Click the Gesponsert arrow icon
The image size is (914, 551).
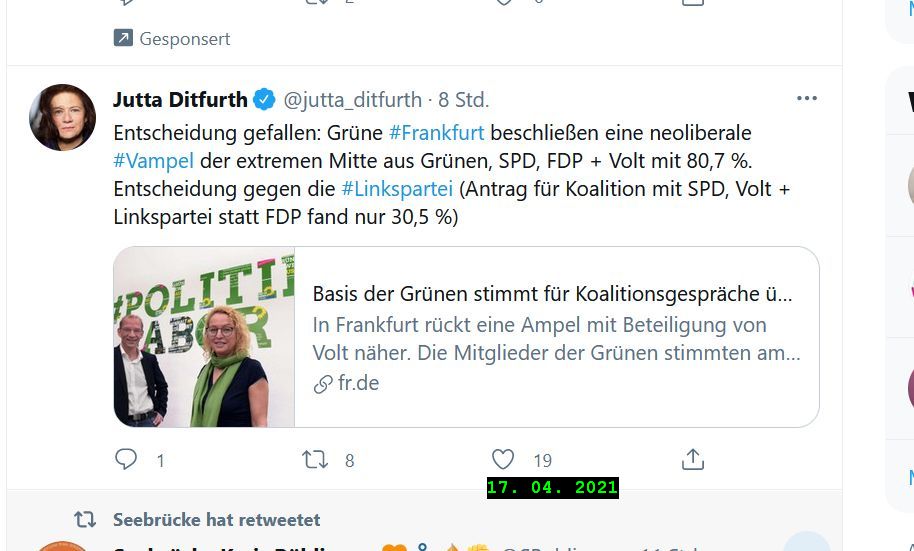[x=123, y=38]
